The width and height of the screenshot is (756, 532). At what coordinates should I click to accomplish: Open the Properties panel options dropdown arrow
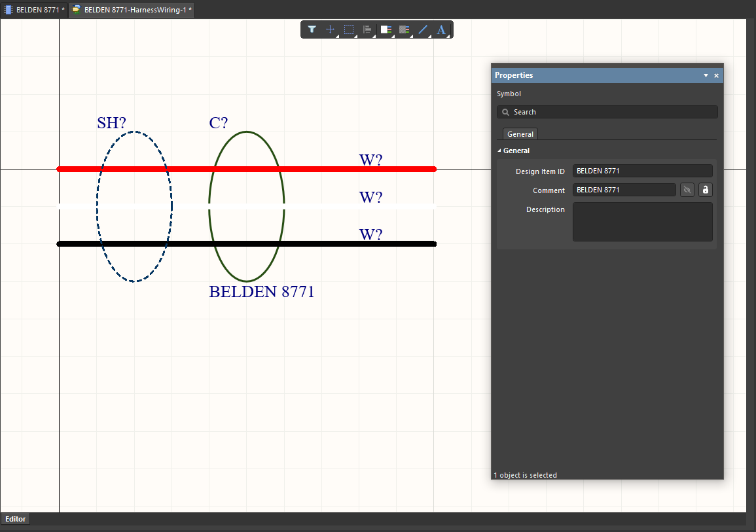click(x=705, y=75)
